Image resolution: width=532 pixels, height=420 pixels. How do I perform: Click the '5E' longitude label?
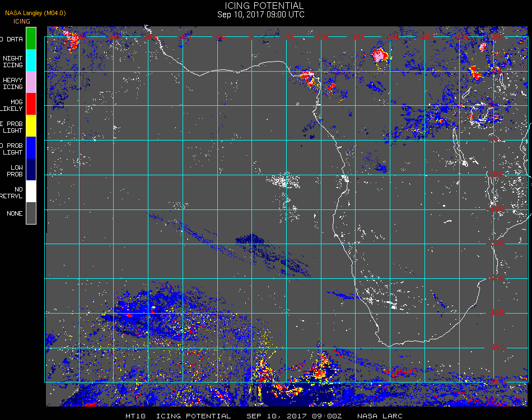click(291, 37)
